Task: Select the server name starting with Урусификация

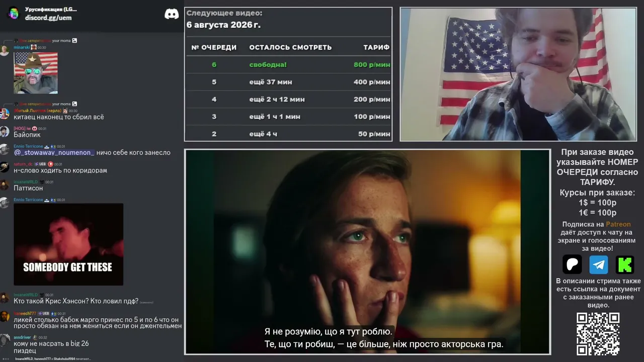Action: coord(51,9)
